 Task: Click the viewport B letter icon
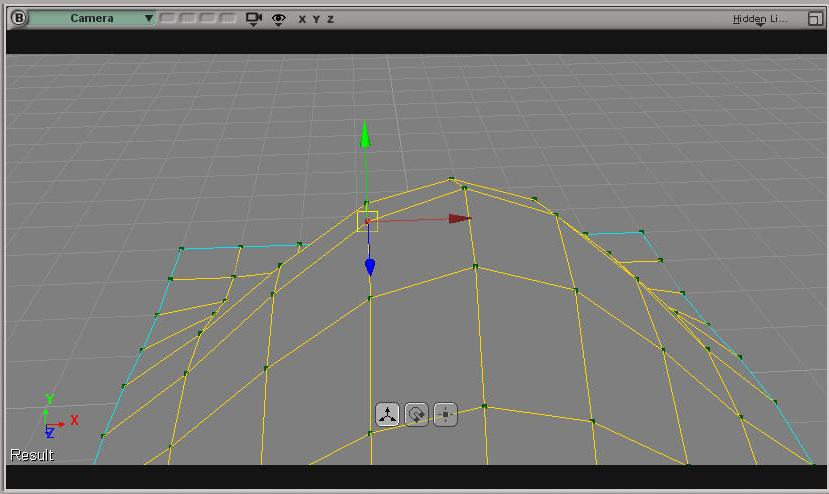click(x=18, y=18)
